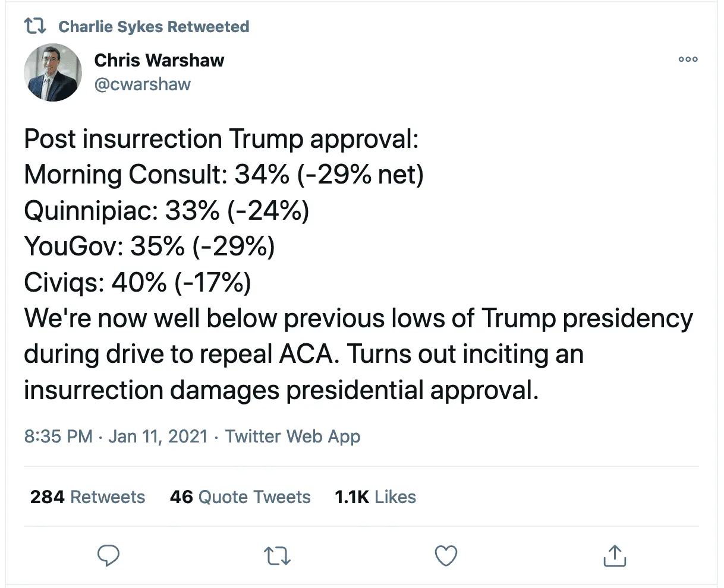Click the 'Post insurrection Trump approval:' line

[221, 139]
